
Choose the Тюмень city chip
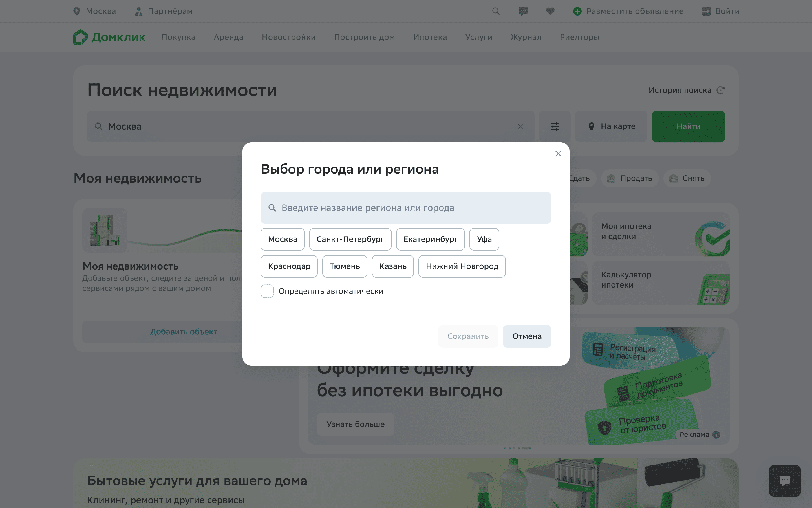tap(345, 266)
